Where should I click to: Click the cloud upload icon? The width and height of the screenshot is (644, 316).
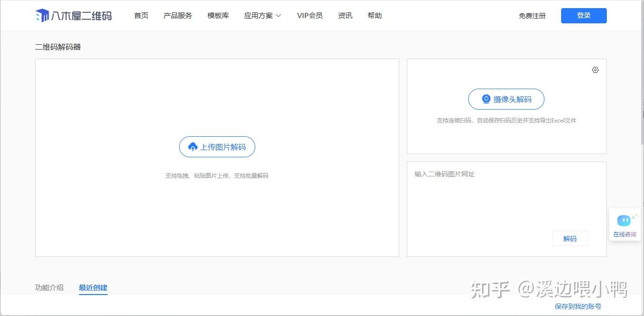(193, 147)
